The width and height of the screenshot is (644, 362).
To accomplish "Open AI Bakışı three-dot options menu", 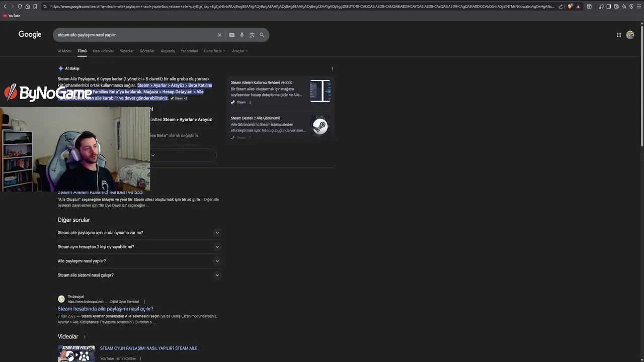I will point(332,68).
